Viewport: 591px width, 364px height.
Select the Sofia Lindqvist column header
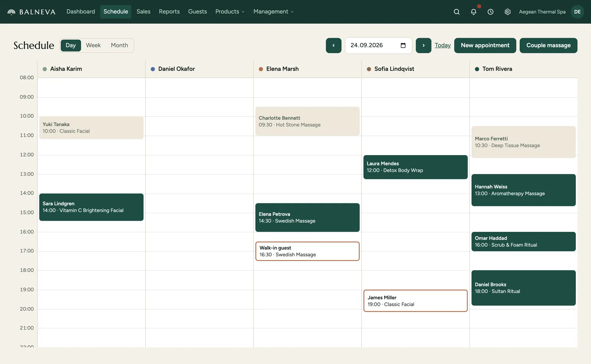pos(416,69)
